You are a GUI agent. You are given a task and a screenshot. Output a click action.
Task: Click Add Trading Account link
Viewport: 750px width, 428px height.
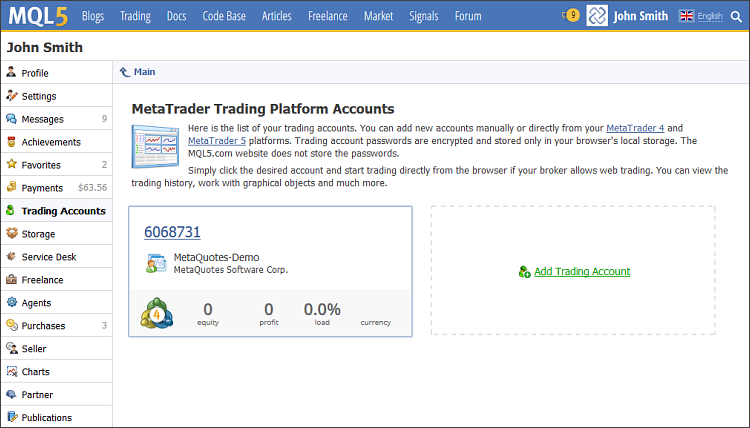[582, 272]
